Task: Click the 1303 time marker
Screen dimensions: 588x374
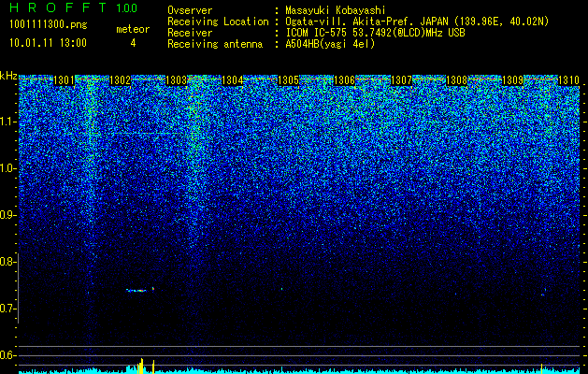Action: tap(177, 80)
